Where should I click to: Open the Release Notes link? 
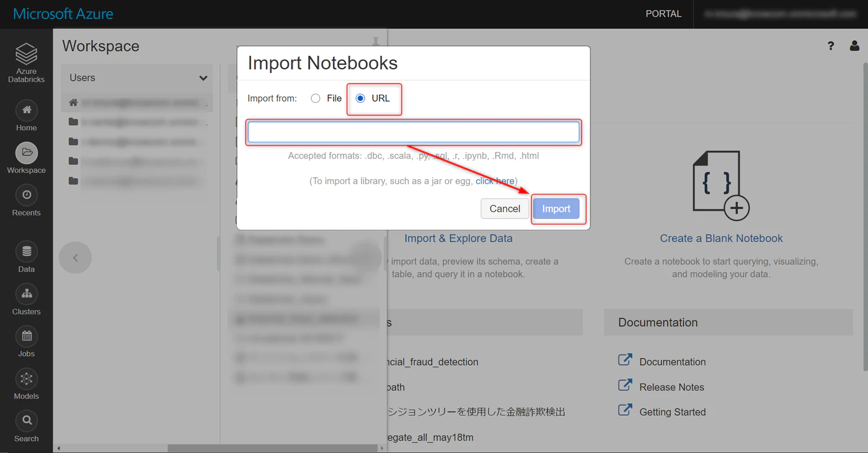coord(671,387)
